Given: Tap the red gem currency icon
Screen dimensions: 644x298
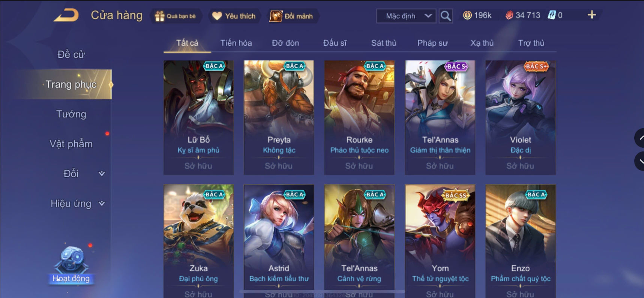Looking at the screenshot, I should tap(509, 15).
